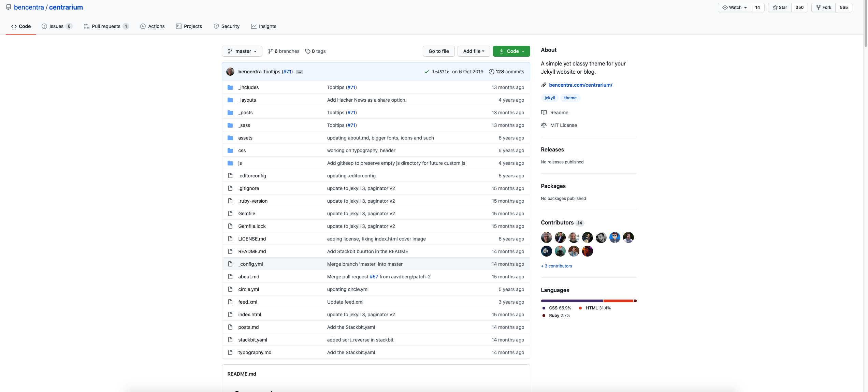The image size is (868, 392).
Task: Click the README.md file icon
Action: (x=230, y=251)
